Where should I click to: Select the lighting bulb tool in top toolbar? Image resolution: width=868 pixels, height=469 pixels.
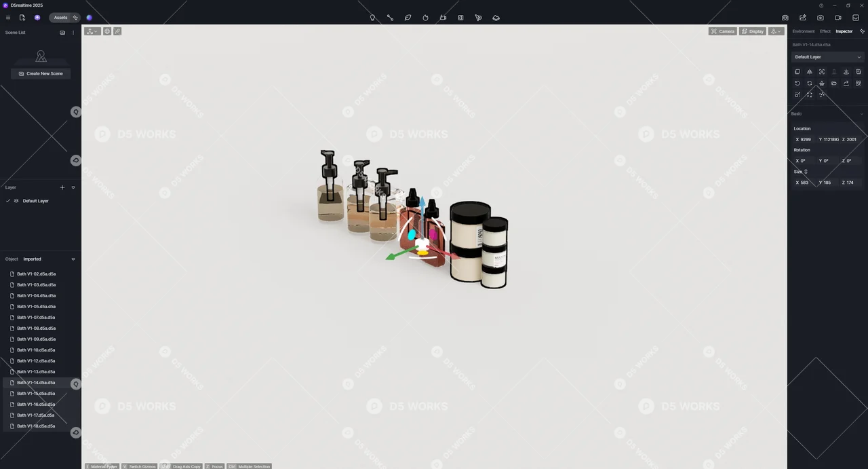pos(372,18)
